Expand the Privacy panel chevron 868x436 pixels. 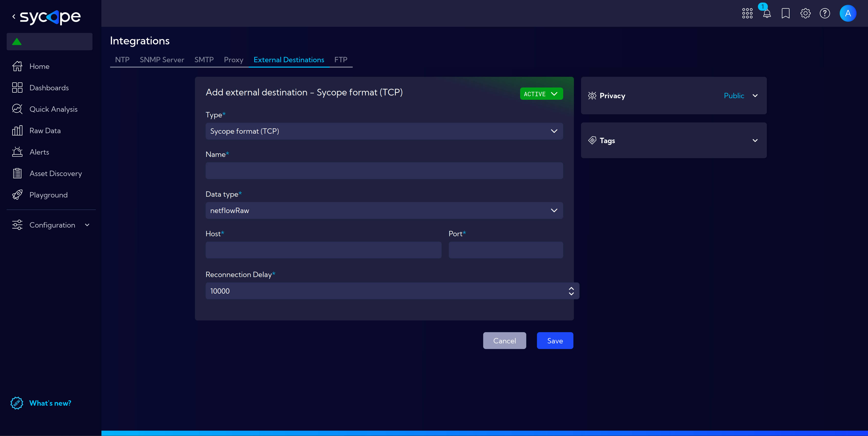click(755, 96)
